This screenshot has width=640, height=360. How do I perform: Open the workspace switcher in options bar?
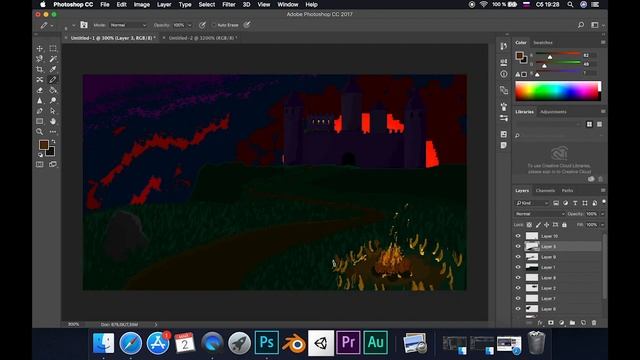(595, 25)
